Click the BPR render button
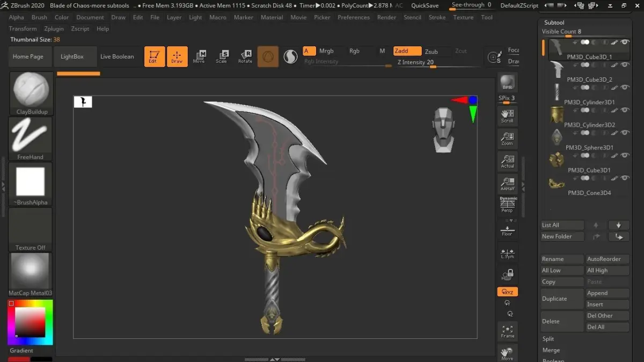This screenshot has width=644, height=362. coord(507,82)
